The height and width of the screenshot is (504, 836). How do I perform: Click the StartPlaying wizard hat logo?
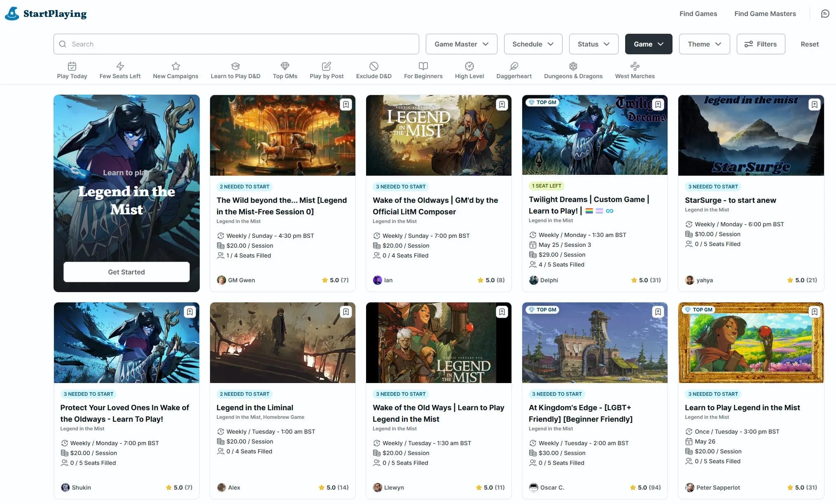(x=12, y=14)
